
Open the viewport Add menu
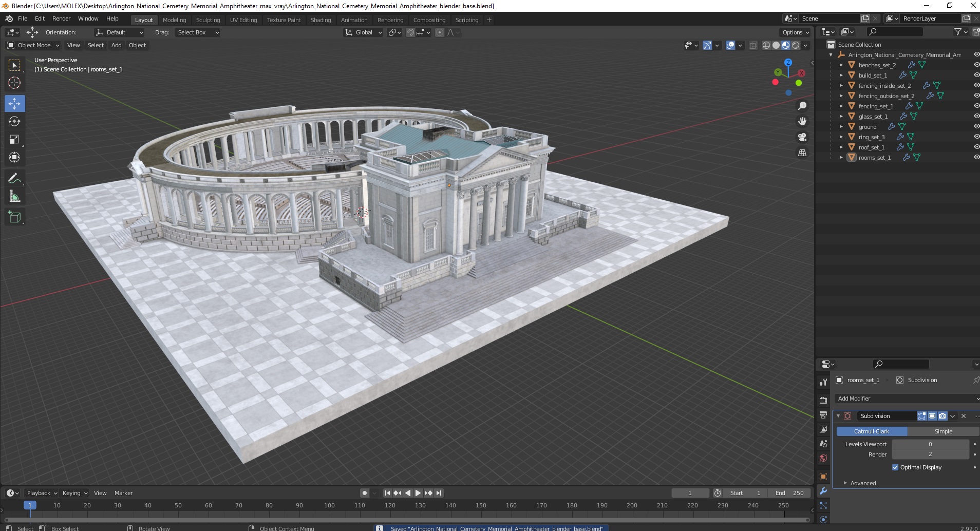click(117, 45)
